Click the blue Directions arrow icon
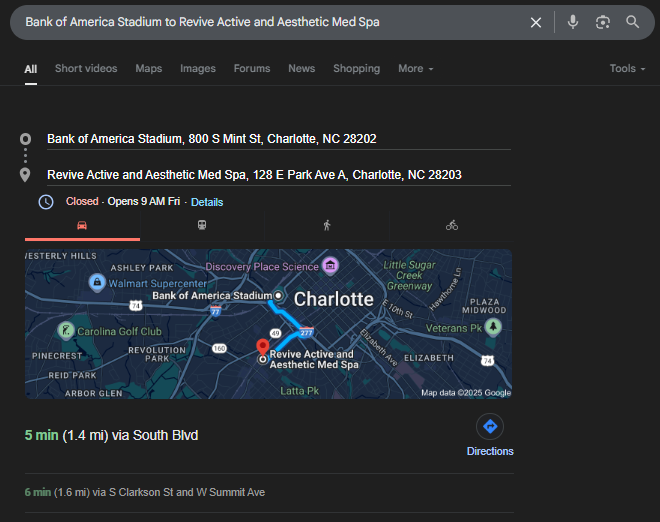660x522 pixels. [x=490, y=426]
